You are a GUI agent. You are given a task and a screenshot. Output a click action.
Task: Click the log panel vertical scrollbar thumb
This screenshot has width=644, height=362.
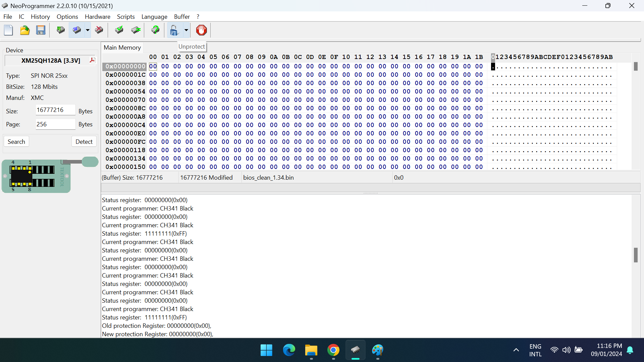pyautogui.click(x=636, y=255)
